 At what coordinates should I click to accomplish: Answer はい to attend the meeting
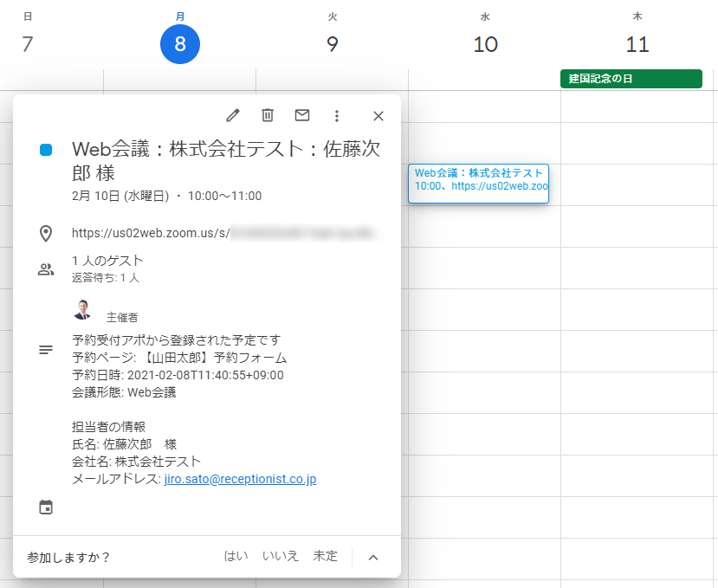click(236, 557)
